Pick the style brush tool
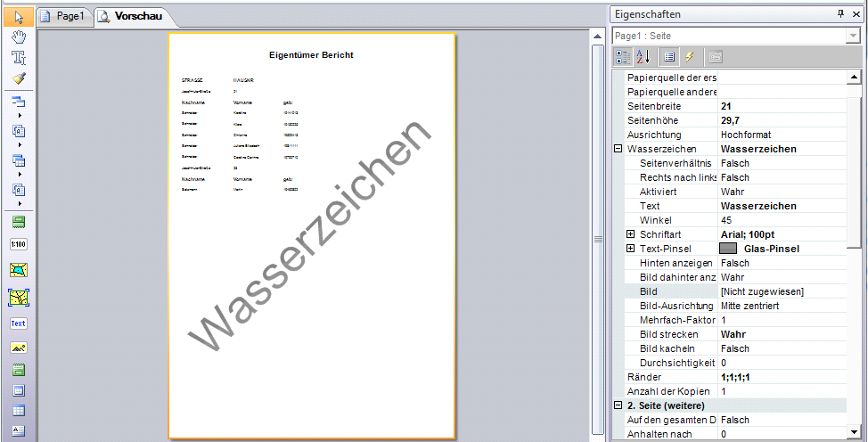The height and width of the screenshot is (442, 868). (19, 78)
